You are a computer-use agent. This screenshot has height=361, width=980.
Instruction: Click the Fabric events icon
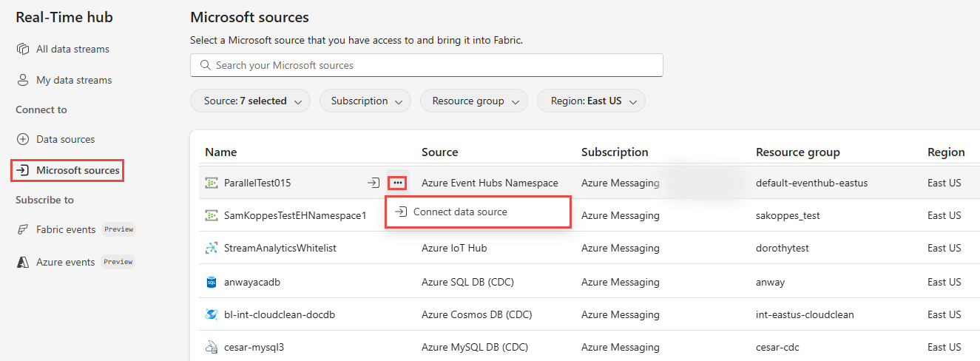pyautogui.click(x=23, y=229)
